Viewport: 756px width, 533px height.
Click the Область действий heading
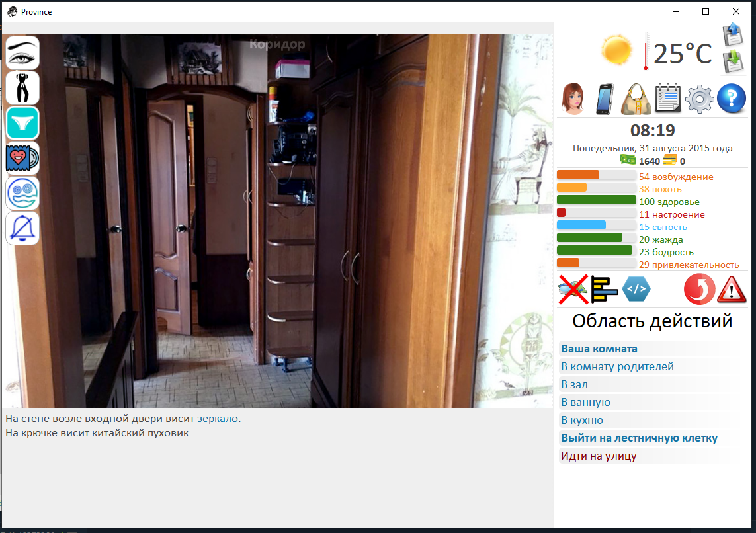[652, 321]
